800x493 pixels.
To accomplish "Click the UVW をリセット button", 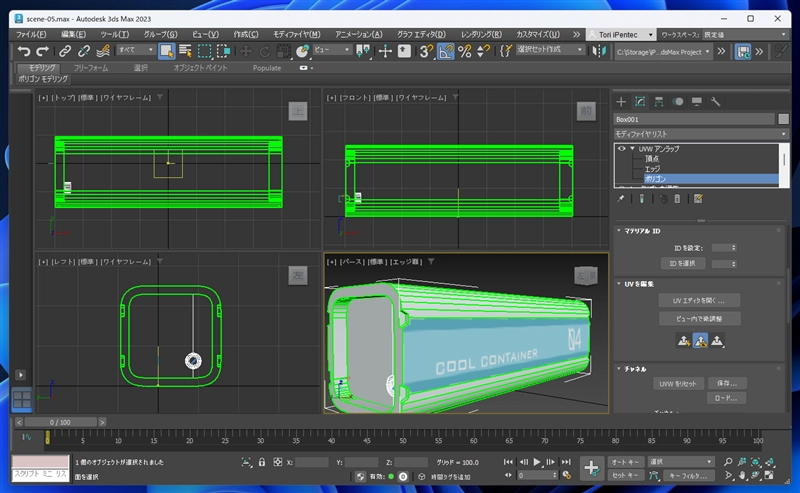I will coord(676,383).
